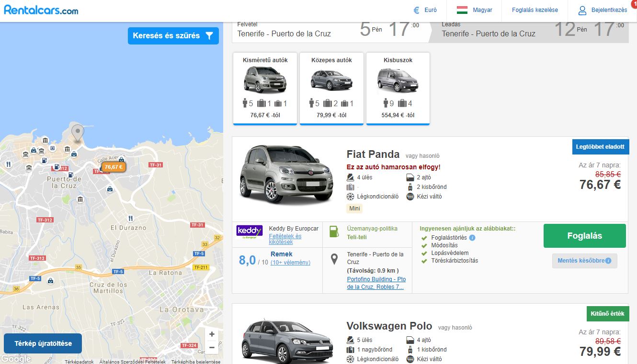Click the info icon next to Foglalástörlés

point(472,238)
